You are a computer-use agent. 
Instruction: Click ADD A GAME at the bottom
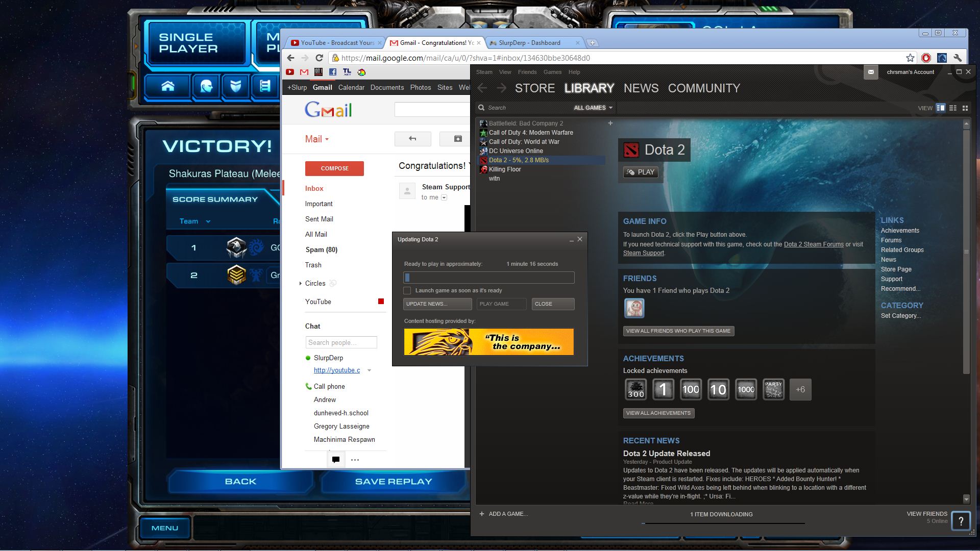pyautogui.click(x=503, y=514)
